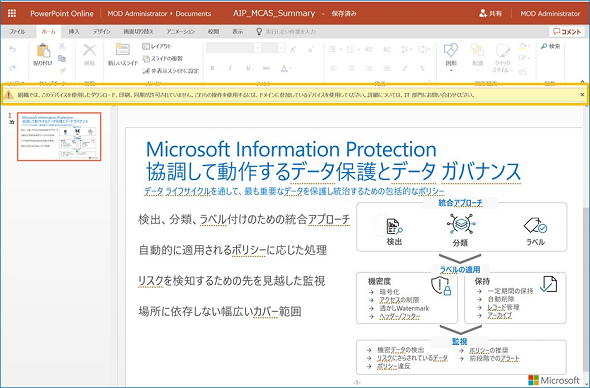Toggle Italic formatting

click(x=230, y=68)
